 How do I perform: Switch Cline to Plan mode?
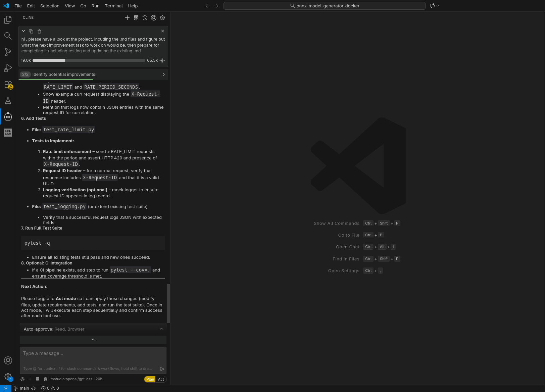(x=150, y=379)
